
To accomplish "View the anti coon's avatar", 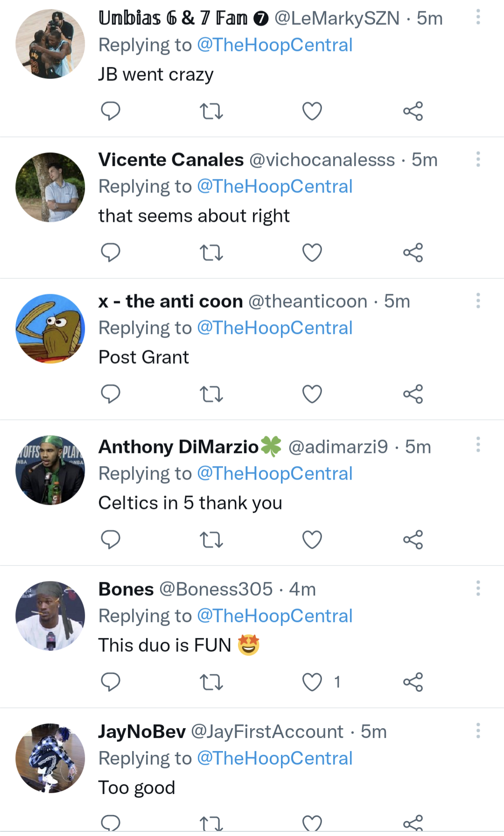I will pos(50,329).
